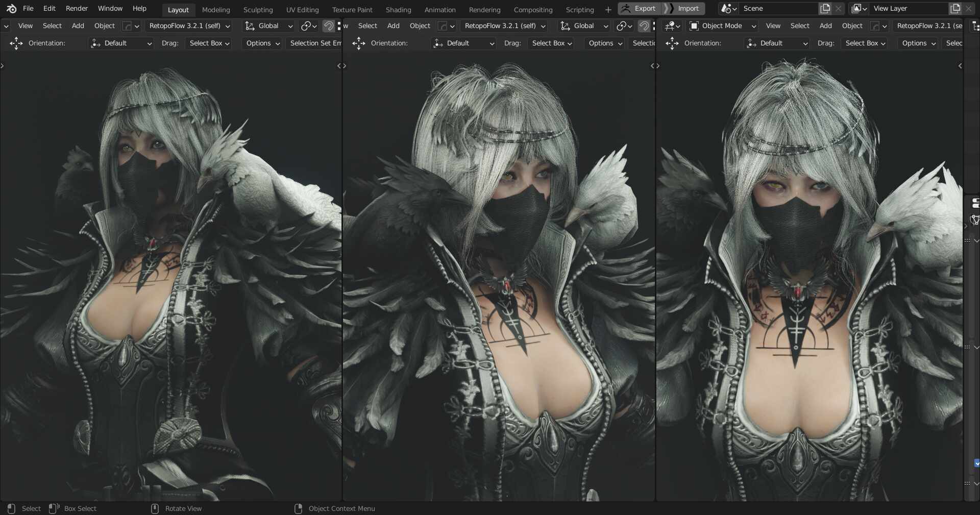
Task: Open the outliner editor icon at far right
Action: click(x=975, y=26)
